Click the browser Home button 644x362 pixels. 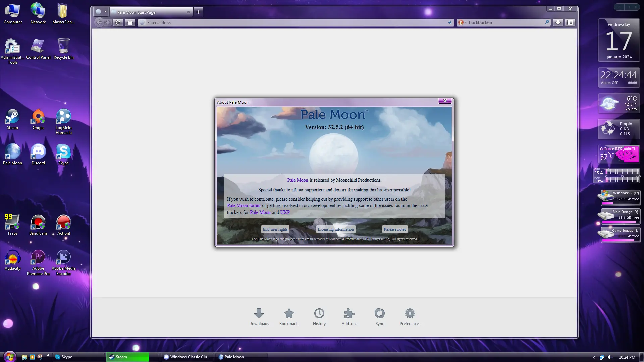(130, 22)
